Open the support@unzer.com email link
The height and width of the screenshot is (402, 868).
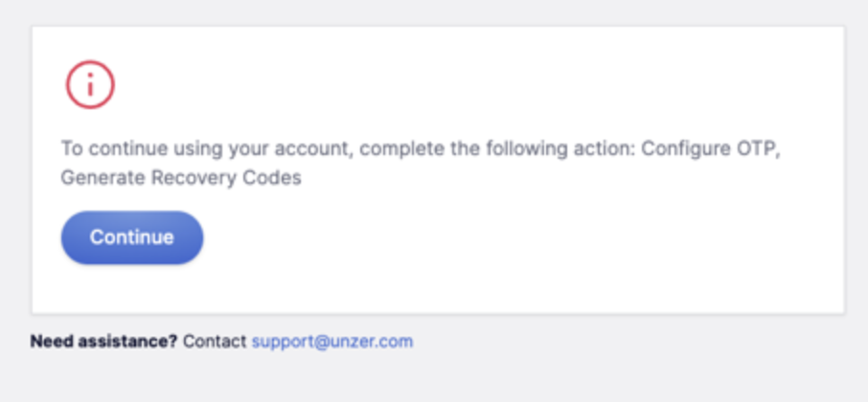coord(332,341)
